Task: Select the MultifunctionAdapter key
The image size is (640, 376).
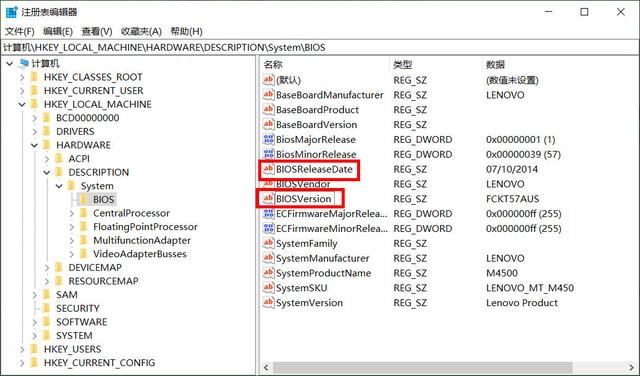Action: 142,240
